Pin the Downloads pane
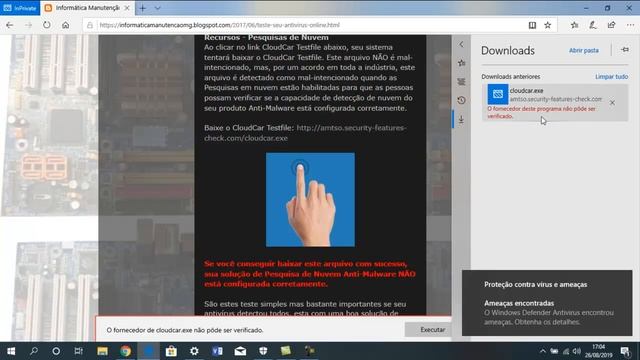 625,50
